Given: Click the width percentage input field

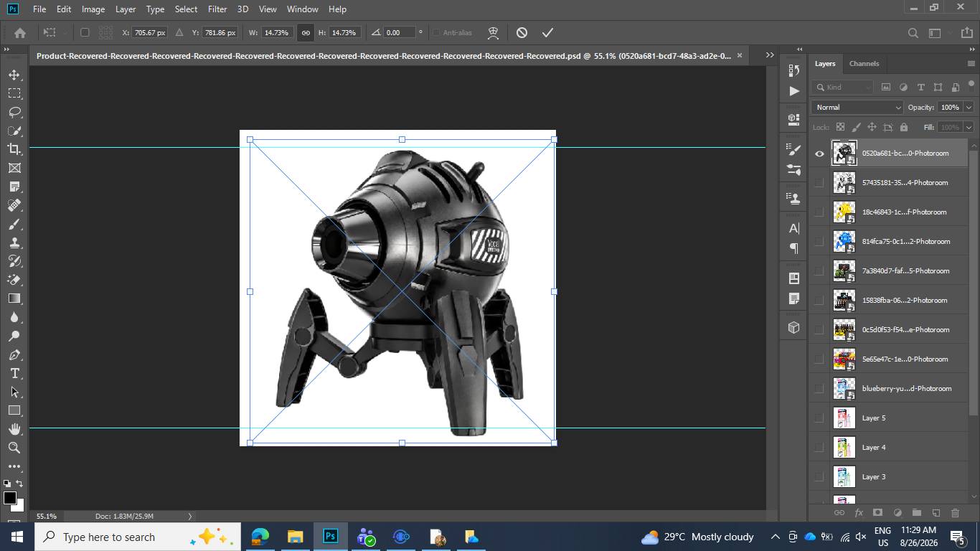Looking at the screenshot, I should pyautogui.click(x=276, y=32).
